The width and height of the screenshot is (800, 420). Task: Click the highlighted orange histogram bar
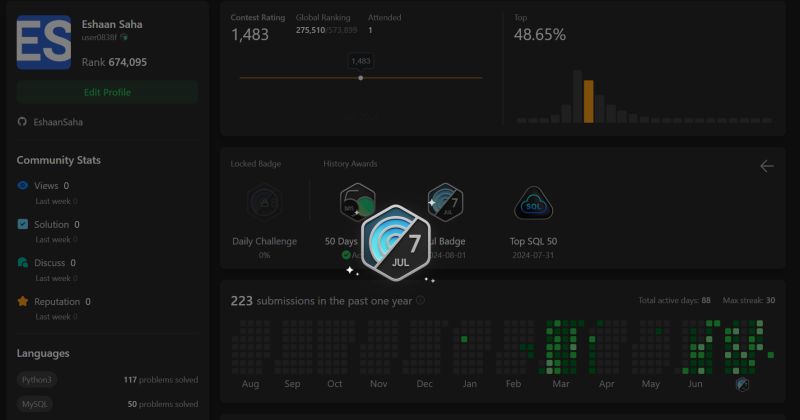point(588,101)
